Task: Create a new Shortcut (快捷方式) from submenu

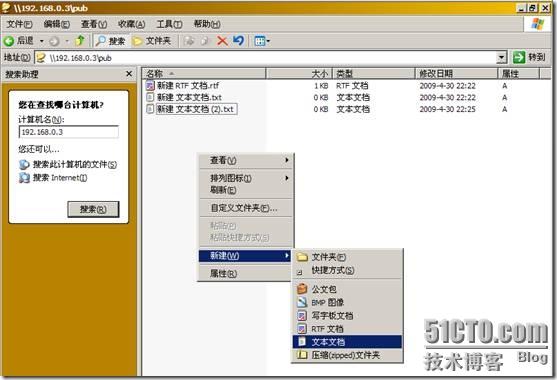Action: click(x=347, y=271)
